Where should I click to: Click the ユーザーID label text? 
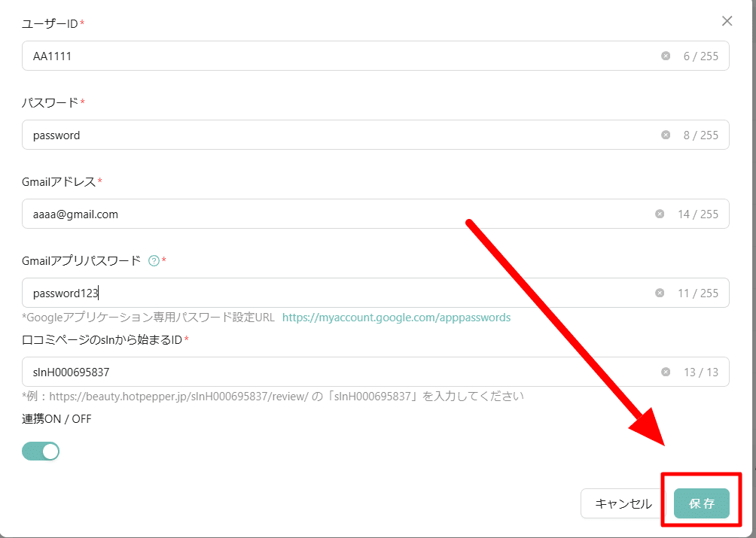(50, 24)
